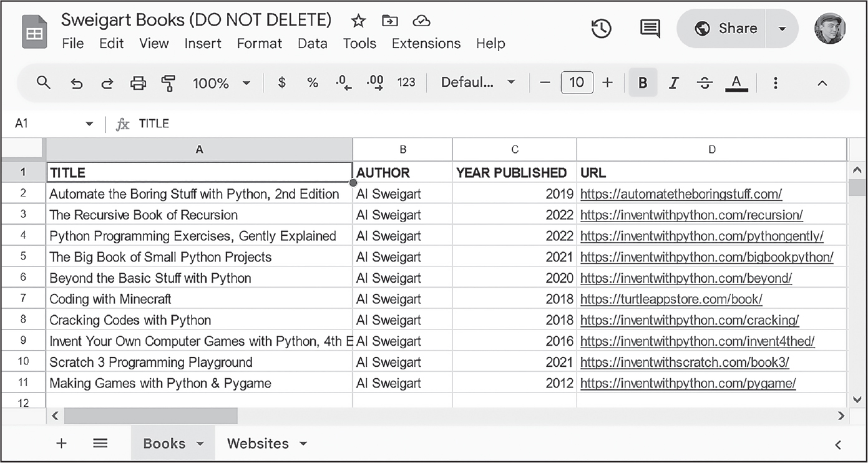Open the automatetheboringstuff.com link

click(x=681, y=194)
